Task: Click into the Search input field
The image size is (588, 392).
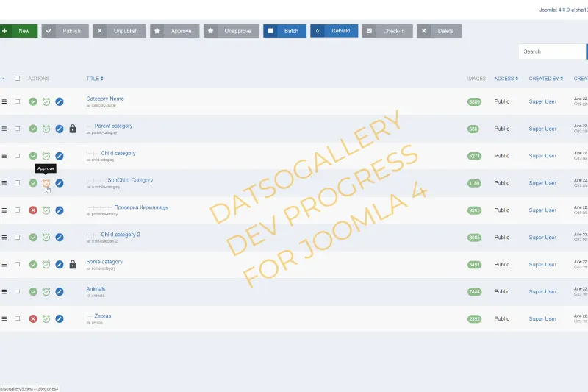Action: point(551,51)
